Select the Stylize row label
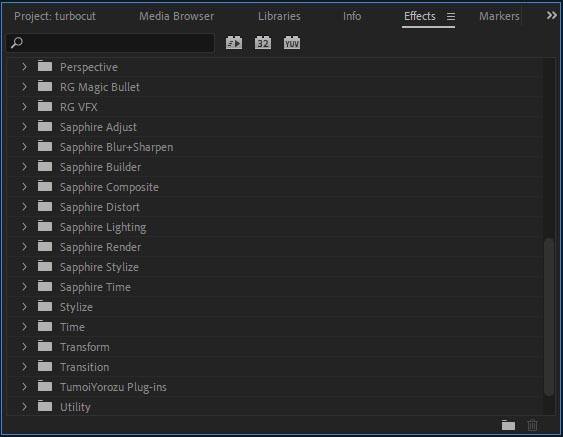Image resolution: width=563 pixels, height=437 pixels. 76,307
